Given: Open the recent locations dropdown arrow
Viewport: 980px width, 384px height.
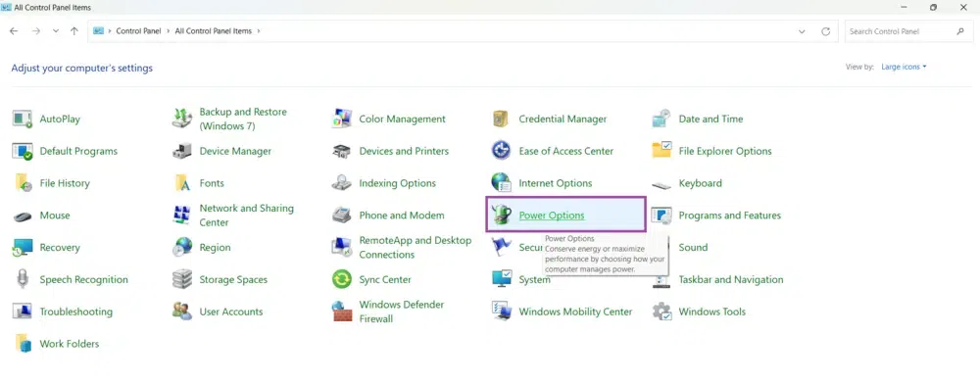Looking at the screenshot, I should click(56, 31).
